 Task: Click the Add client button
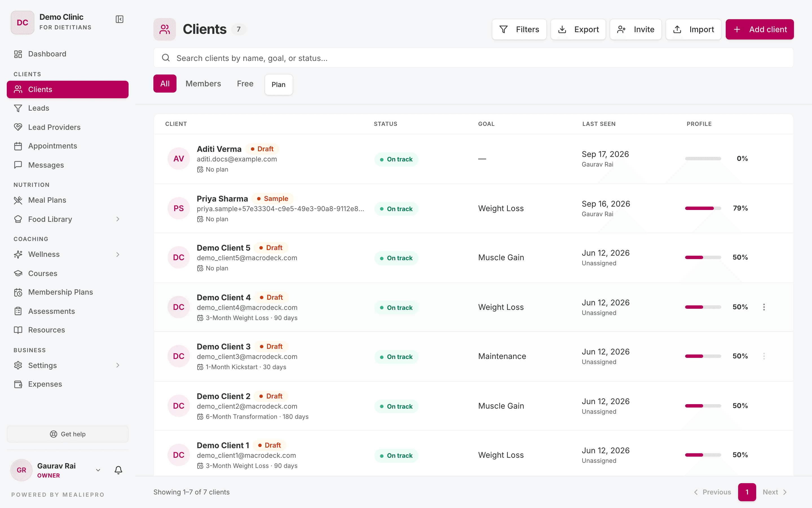(760, 29)
